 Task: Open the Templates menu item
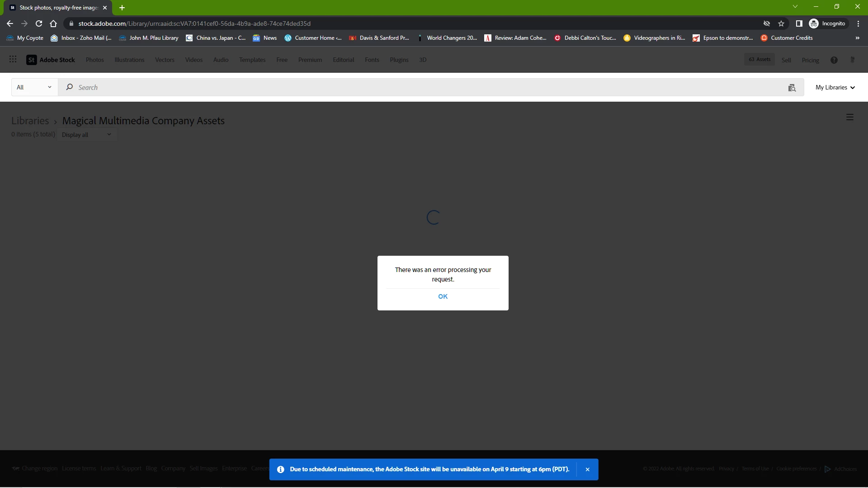[252, 60]
